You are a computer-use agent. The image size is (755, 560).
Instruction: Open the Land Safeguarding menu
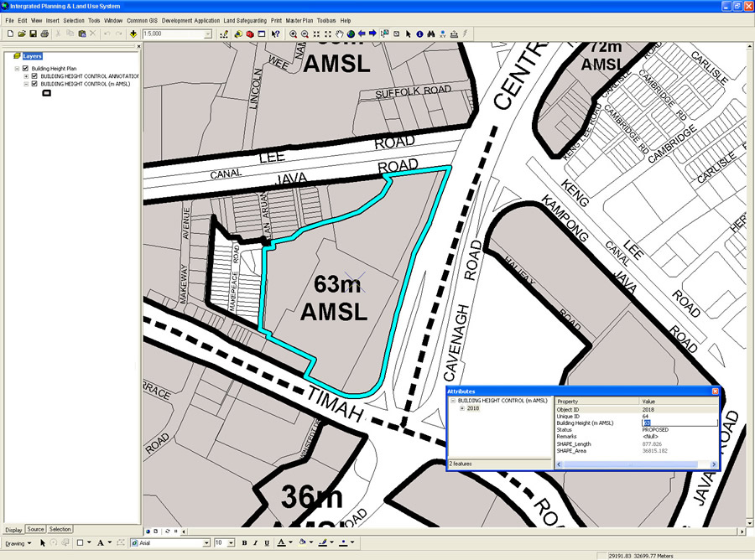245,21
